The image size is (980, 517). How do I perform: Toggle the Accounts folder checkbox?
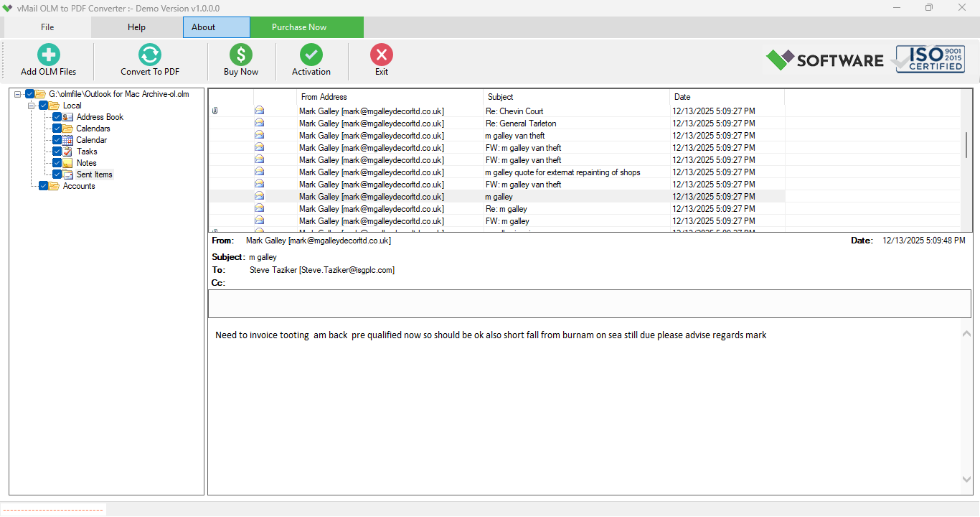[x=42, y=185]
